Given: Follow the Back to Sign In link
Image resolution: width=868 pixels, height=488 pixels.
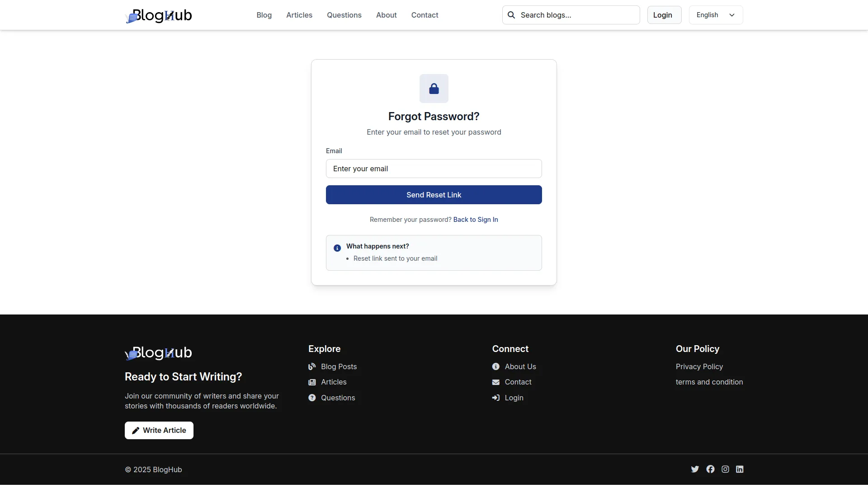Looking at the screenshot, I should pos(476,220).
